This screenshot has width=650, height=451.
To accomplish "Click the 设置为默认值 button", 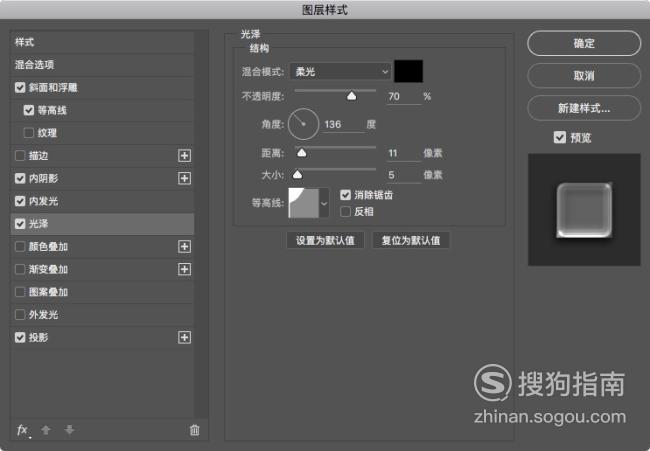I will click(x=325, y=240).
